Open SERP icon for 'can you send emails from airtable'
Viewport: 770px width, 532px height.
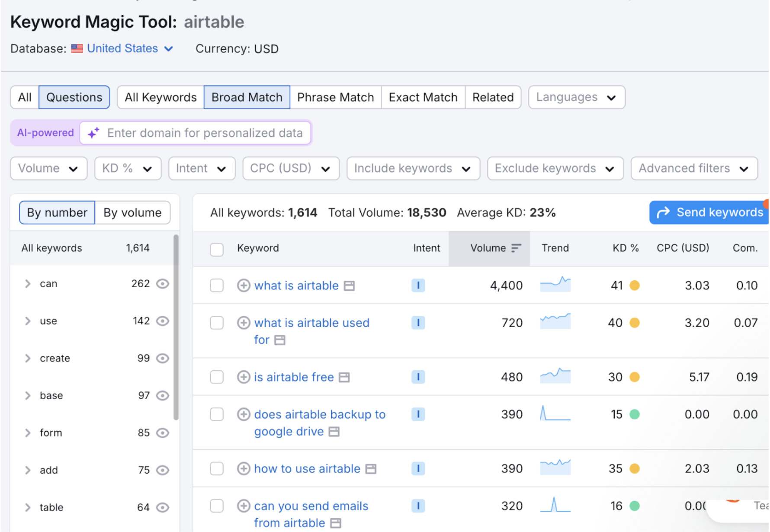335,523
